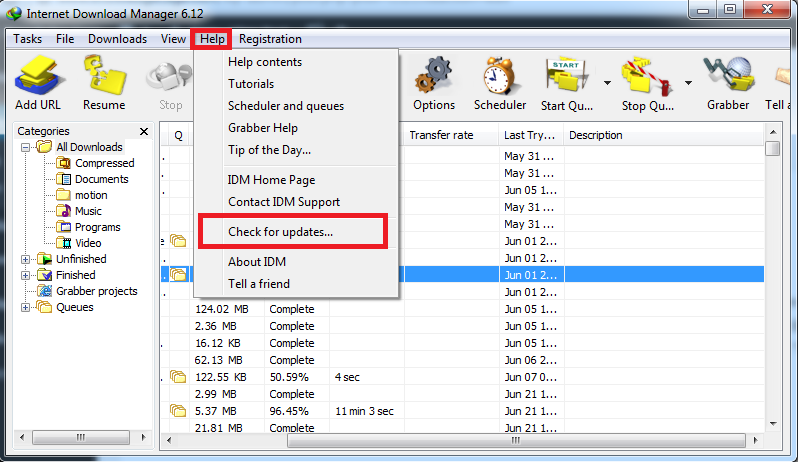Click Categories panel scroll right arrow
798x462 pixels.
pos(144,437)
